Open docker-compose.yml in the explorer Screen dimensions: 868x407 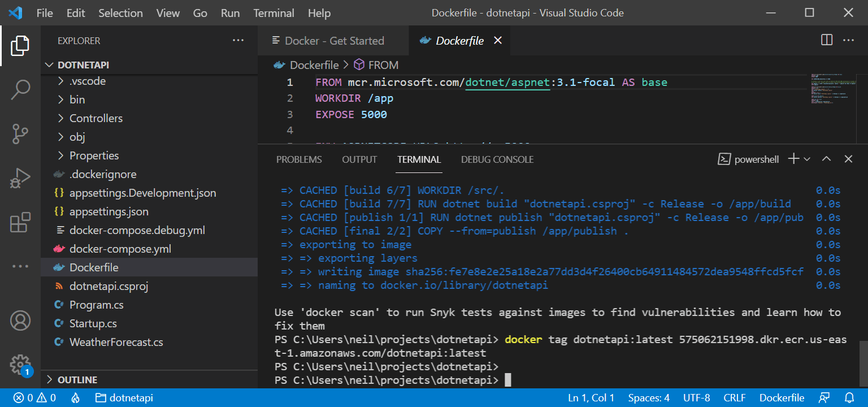(120, 249)
